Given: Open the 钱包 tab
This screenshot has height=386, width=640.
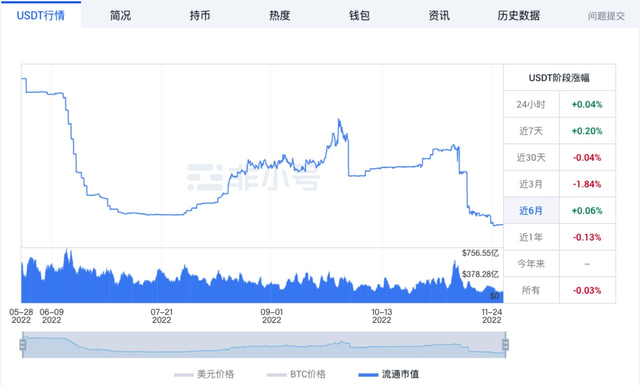Looking at the screenshot, I should (x=359, y=16).
